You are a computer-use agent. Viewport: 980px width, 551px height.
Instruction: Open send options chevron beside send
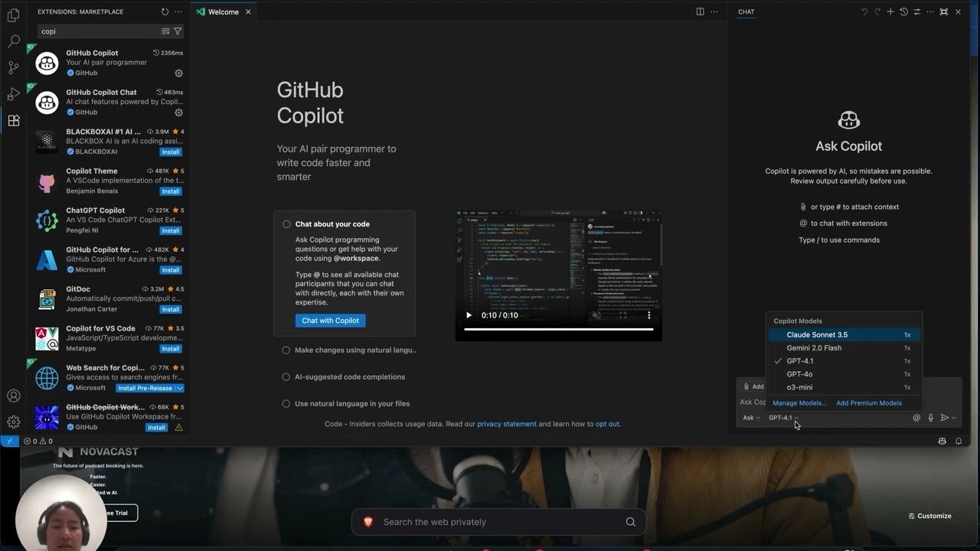954,418
